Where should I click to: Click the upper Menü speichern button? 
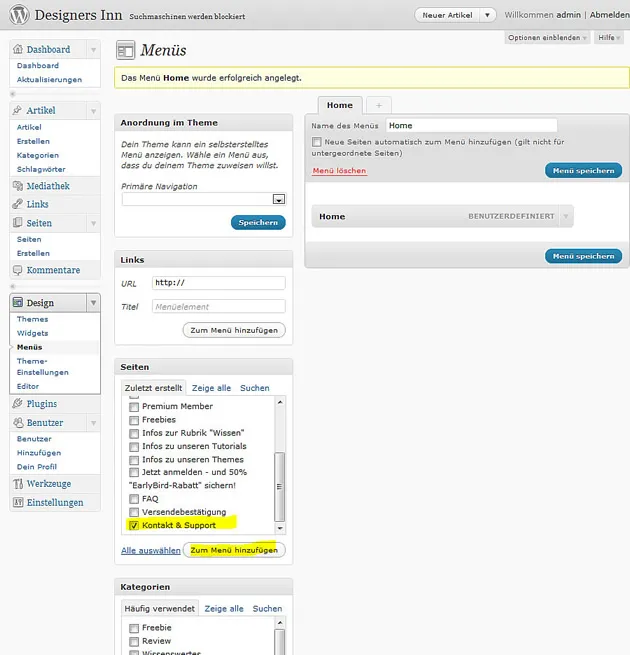[583, 171]
